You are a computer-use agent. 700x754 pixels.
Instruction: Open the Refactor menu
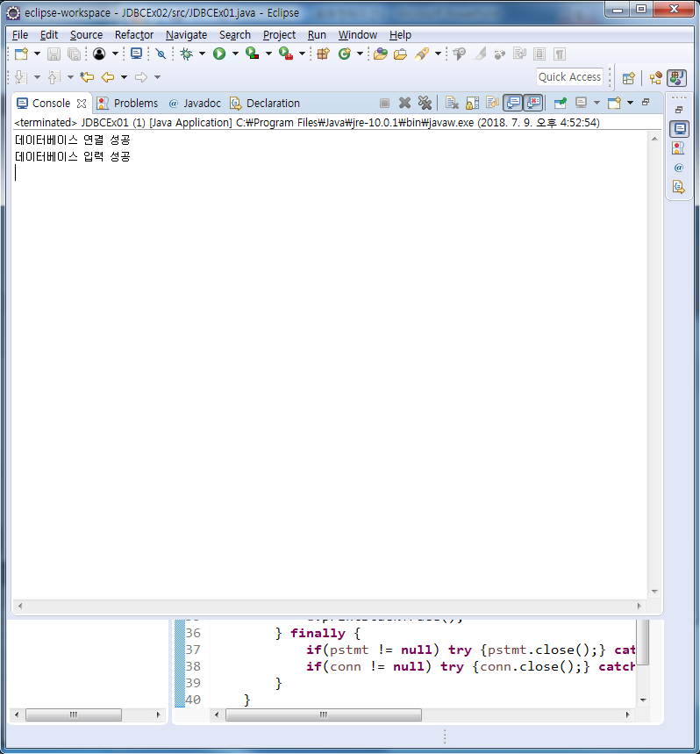point(134,35)
